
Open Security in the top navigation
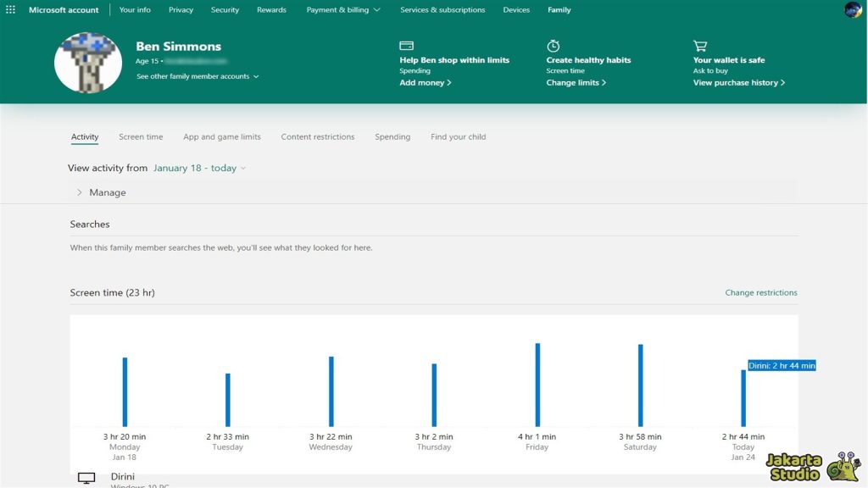225,10
